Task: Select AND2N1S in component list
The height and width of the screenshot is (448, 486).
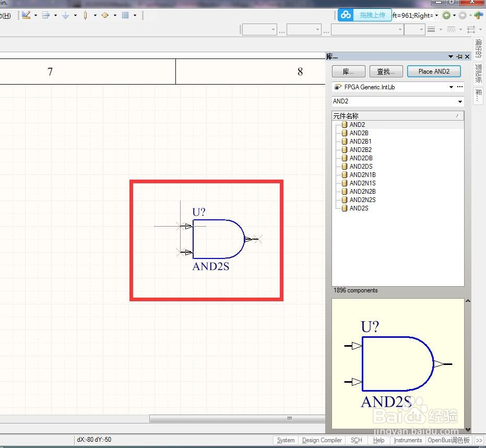Action: click(x=363, y=183)
